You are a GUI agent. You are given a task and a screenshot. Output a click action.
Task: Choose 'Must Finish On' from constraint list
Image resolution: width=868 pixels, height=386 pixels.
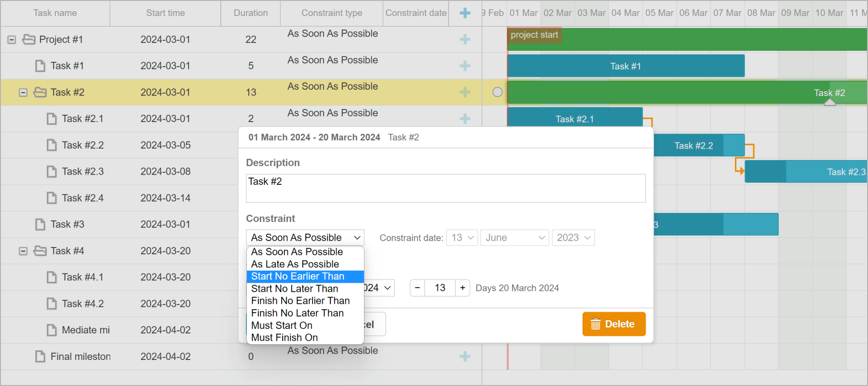pos(285,338)
